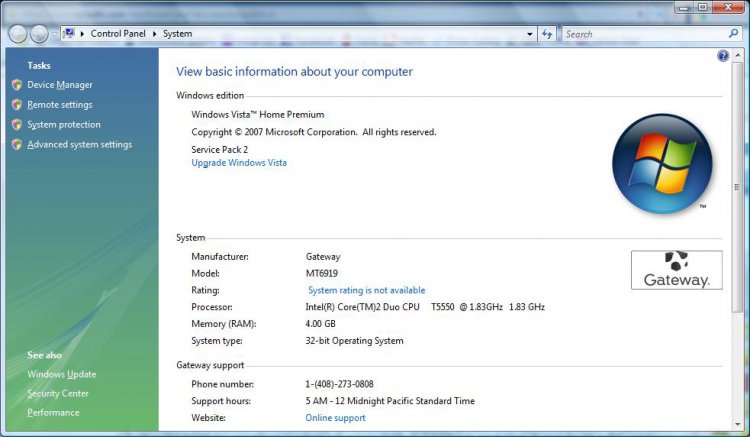Click the scrollbar down arrow

pos(737,424)
